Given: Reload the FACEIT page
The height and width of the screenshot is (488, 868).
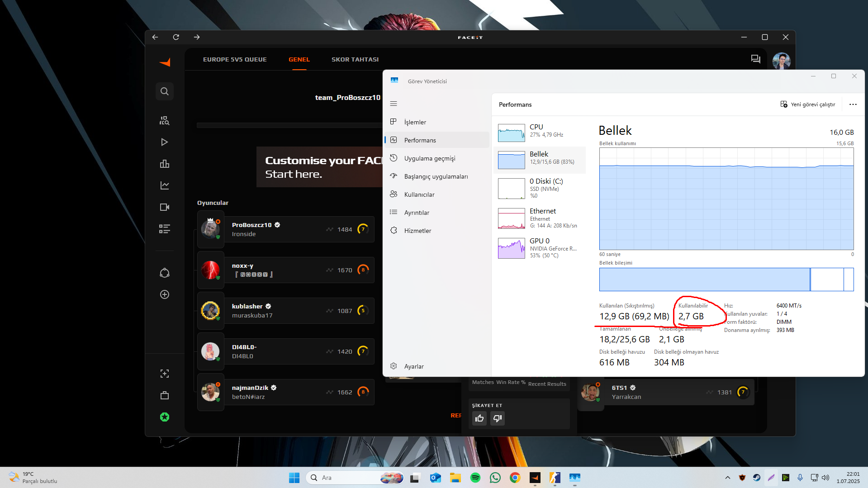Looking at the screenshot, I should pos(176,37).
